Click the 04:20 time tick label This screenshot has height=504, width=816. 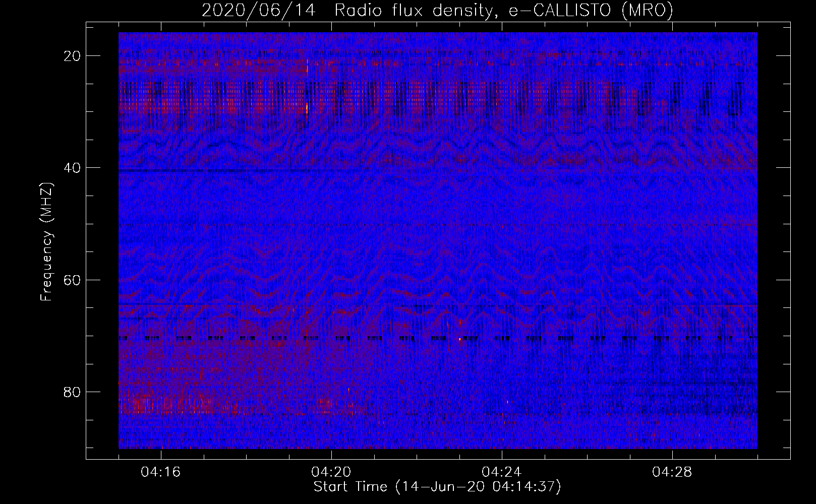coord(331,472)
